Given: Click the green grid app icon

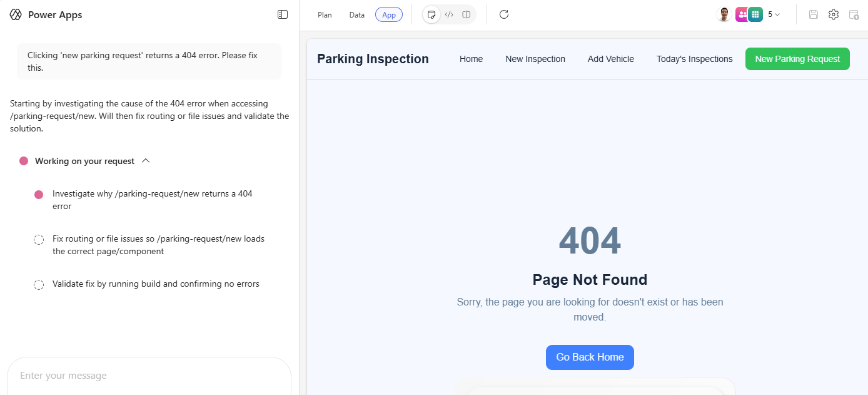Looking at the screenshot, I should [x=755, y=14].
